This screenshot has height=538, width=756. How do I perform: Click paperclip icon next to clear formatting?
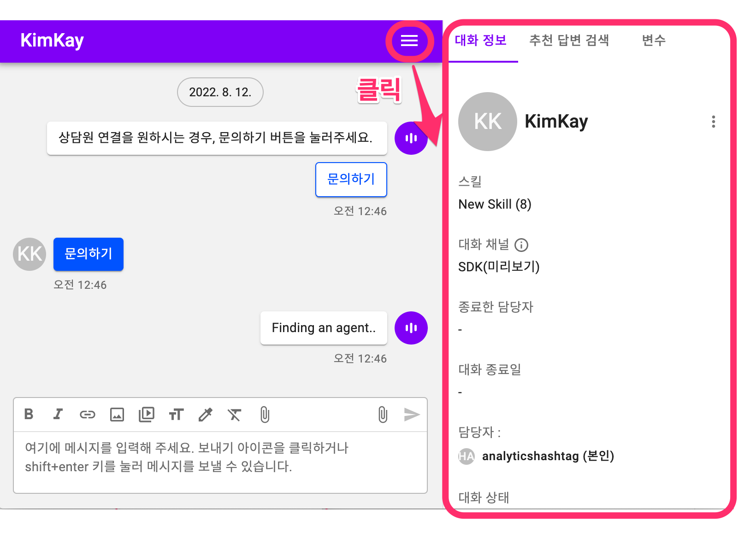pyautogui.click(x=265, y=415)
